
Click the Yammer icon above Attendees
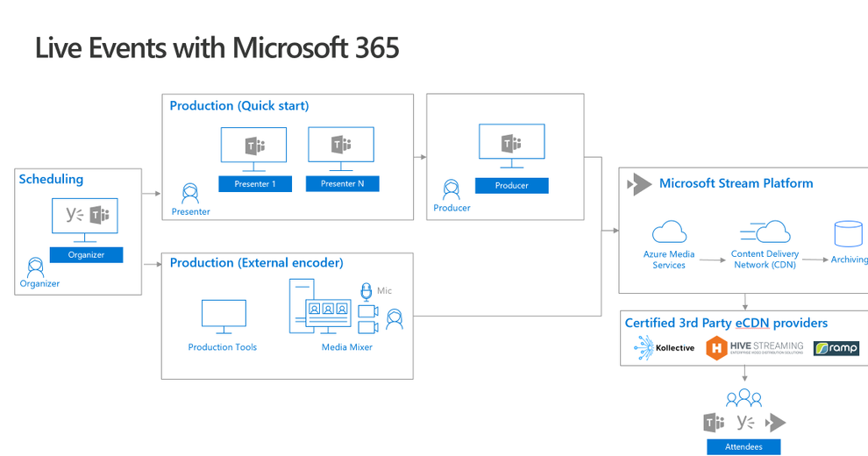tap(745, 423)
